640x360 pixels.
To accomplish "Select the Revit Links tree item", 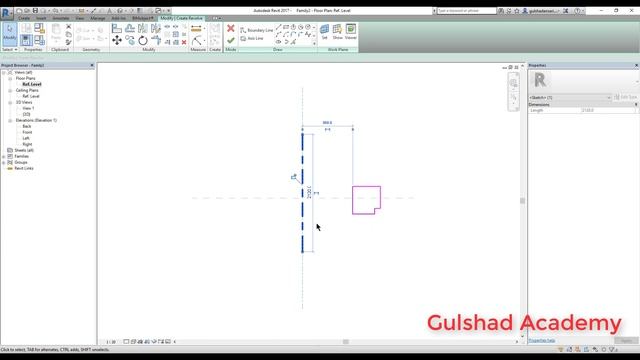I will (24, 168).
